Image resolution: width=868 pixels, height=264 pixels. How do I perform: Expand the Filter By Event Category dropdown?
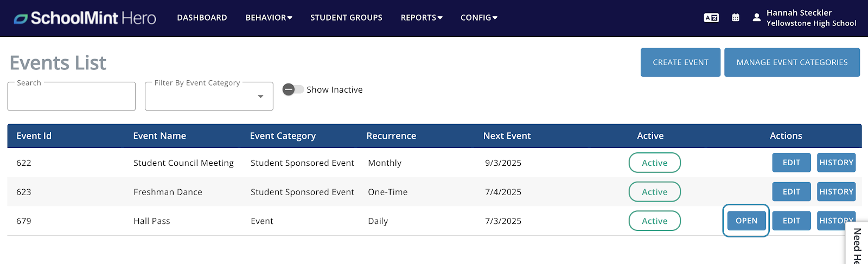[209, 96]
